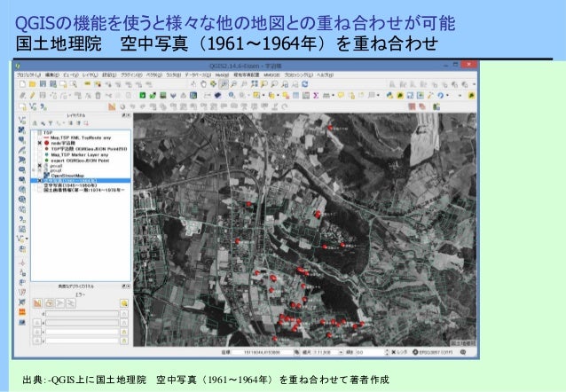Click the d distance field in digitizing panel
The width and height of the screenshot is (566, 392).
(82, 314)
